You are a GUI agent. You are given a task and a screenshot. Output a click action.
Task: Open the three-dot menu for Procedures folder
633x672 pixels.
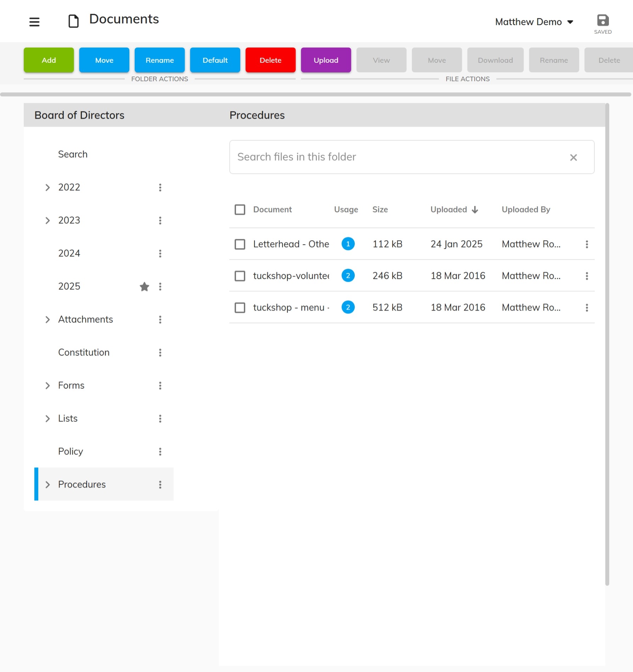coord(160,485)
